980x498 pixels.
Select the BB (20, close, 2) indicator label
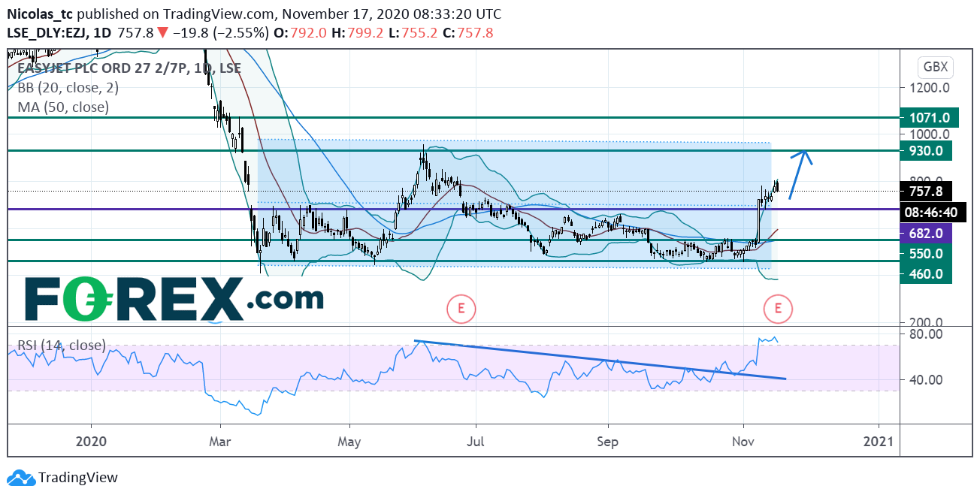click(68, 87)
